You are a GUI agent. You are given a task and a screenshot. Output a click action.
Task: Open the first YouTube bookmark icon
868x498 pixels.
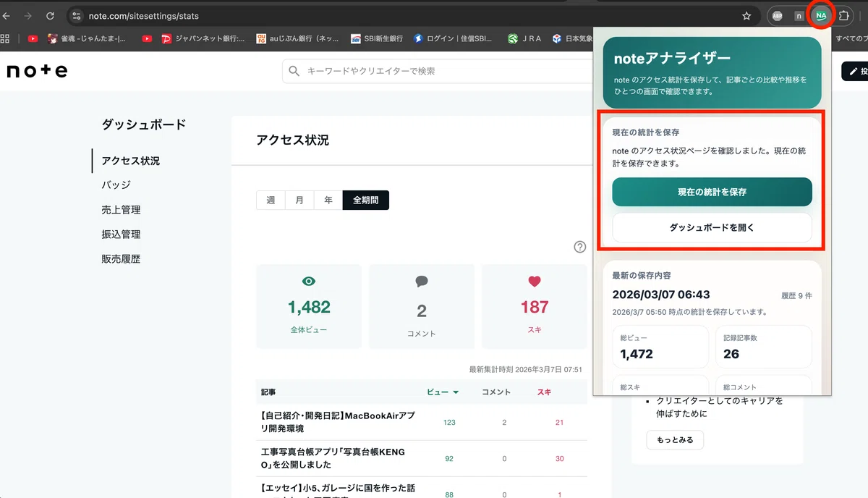[33, 38]
